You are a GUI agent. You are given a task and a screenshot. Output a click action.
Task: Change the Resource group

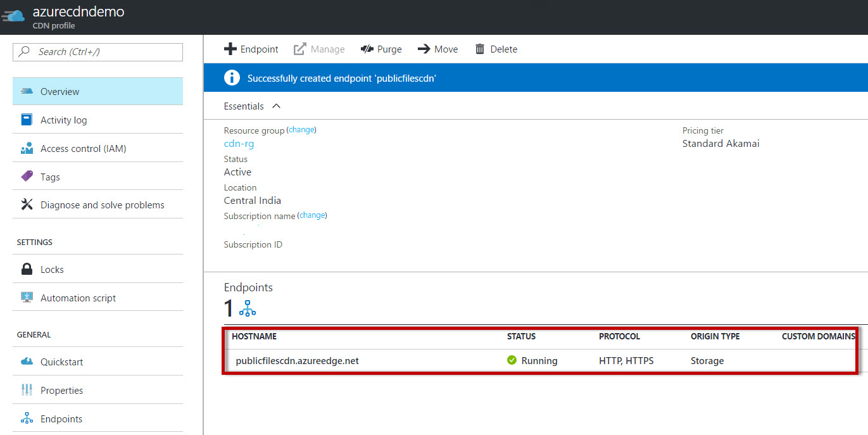(301, 130)
